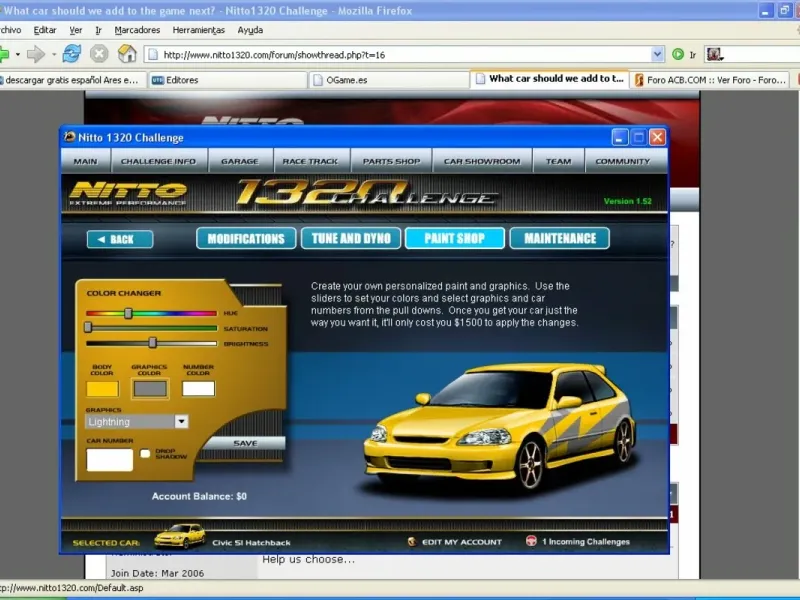This screenshot has height=600, width=800.
Task: Go to the browser home page icon
Action: 127,54
